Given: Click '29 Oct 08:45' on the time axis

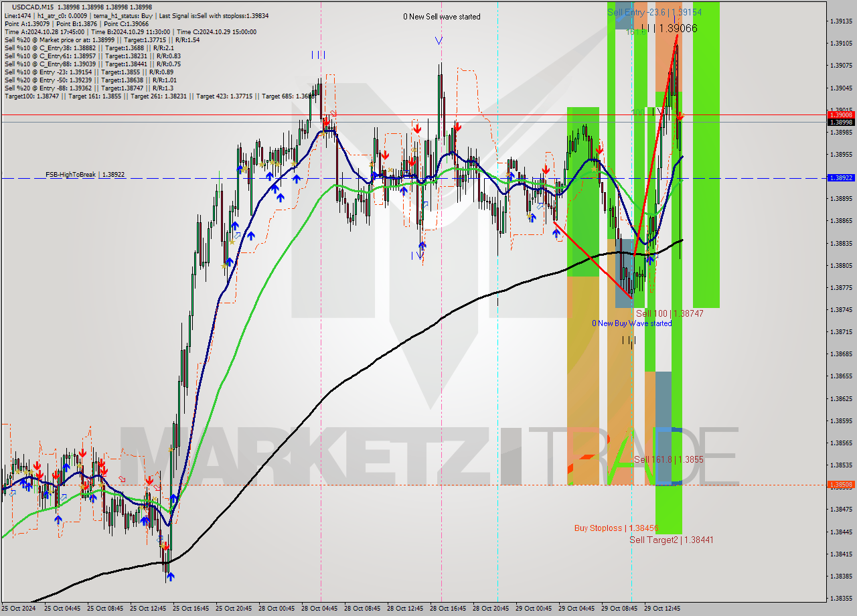Looking at the screenshot, I should pyautogui.click(x=620, y=609).
